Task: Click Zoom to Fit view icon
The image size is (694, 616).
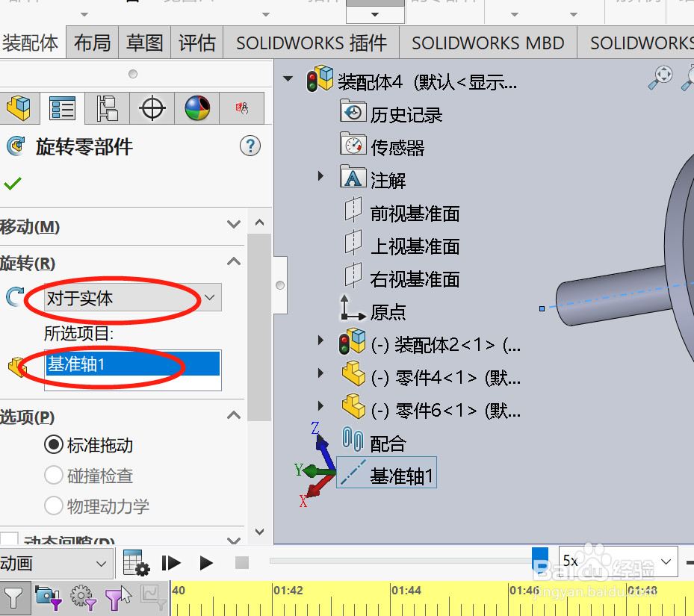Action: pyautogui.click(x=660, y=78)
